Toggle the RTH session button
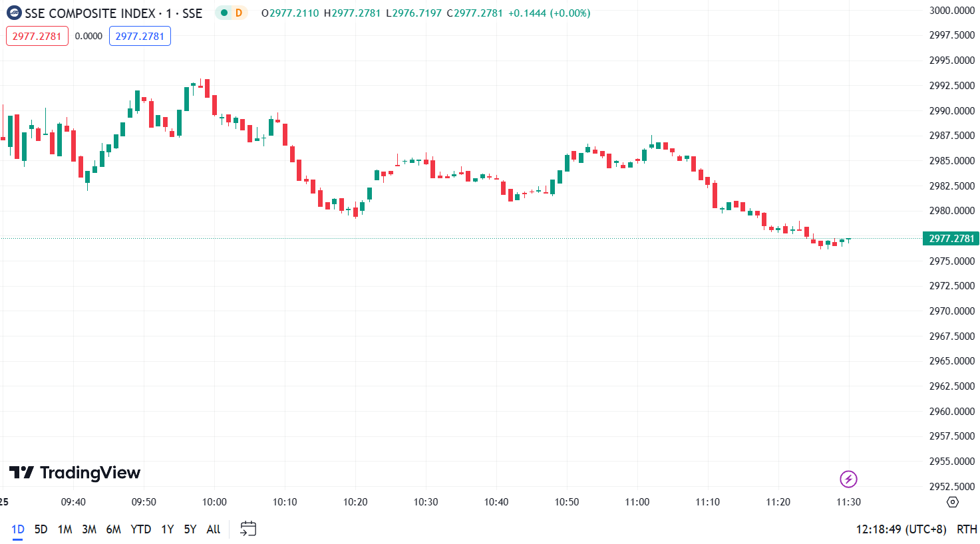980x544 pixels. (x=967, y=529)
